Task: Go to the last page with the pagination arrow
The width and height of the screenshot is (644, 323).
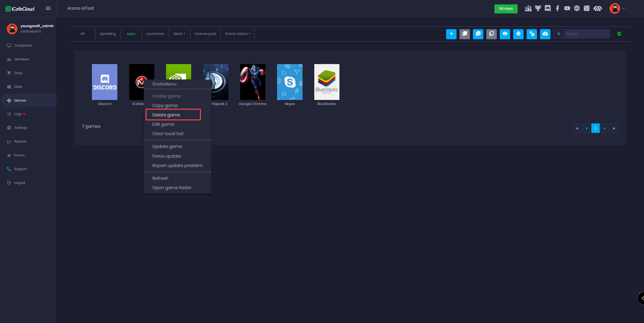Action: tap(613, 128)
